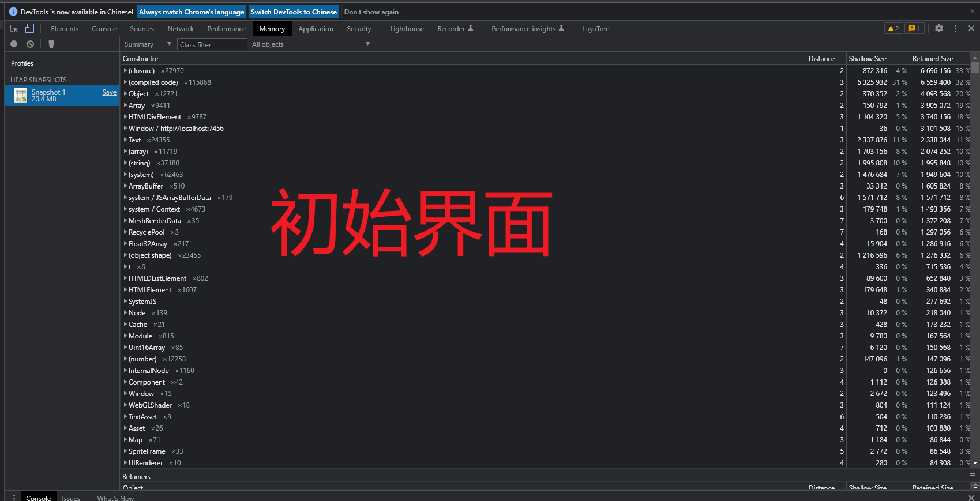Sort by the Constructor column header
The image size is (980, 501).
click(463, 58)
